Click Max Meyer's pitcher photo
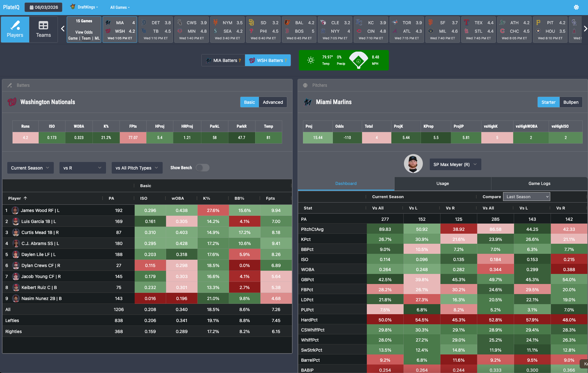Screen dimensions: 588x373 pos(413,164)
